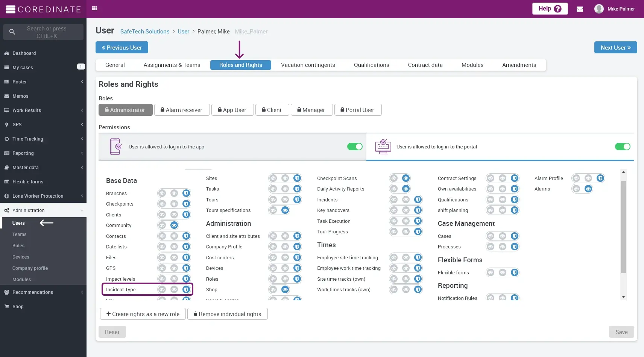Click Mike Palmer's profile avatar
Viewport: 644px width, 357px height.
pos(599,9)
